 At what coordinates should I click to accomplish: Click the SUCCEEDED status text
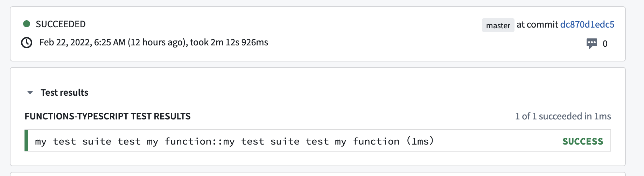pyautogui.click(x=61, y=24)
